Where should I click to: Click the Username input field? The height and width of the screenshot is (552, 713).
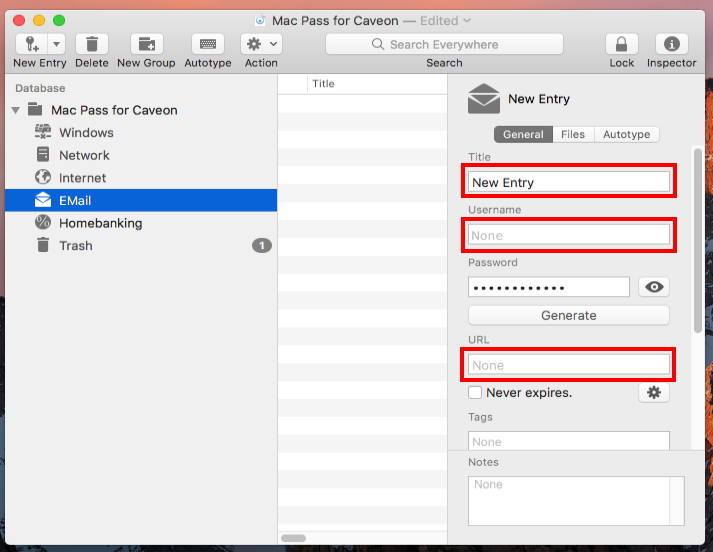(x=569, y=235)
